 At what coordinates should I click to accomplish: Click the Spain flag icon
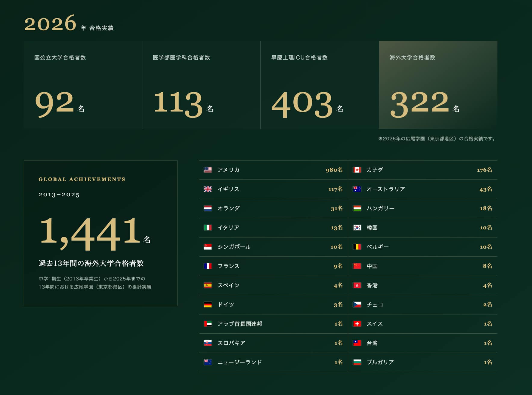pyautogui.click(x=208, y=285)
